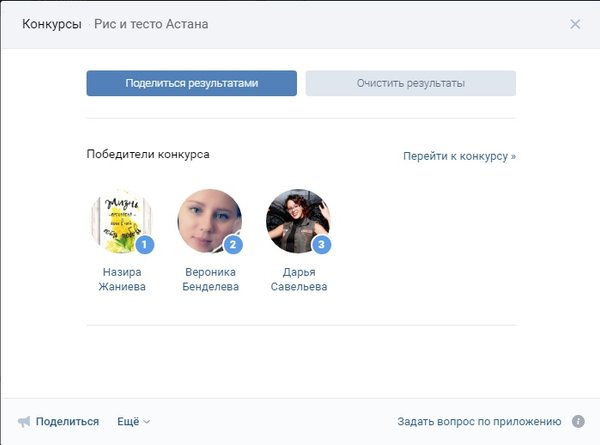
Task: Click Дарья Савельева's avatar photo
Action: click(x=297, y=220)
